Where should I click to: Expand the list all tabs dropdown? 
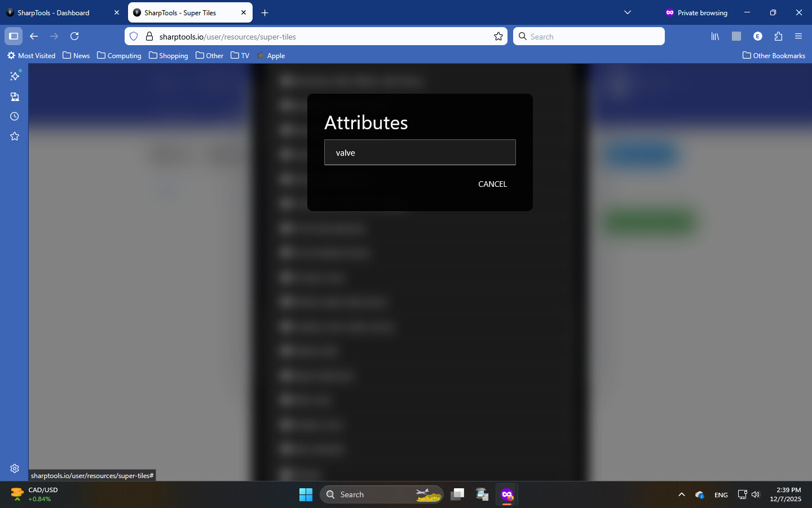click(628, 12)
